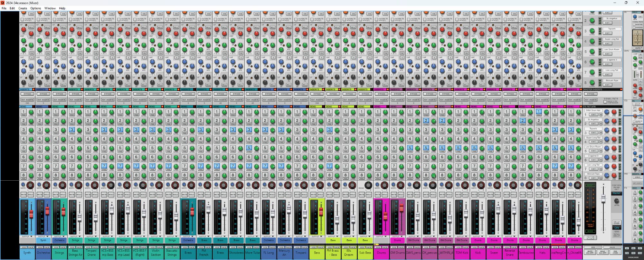Mute the Synth channel
The height and width of the screenshot is (260, 644).
[x=24, y=195]
